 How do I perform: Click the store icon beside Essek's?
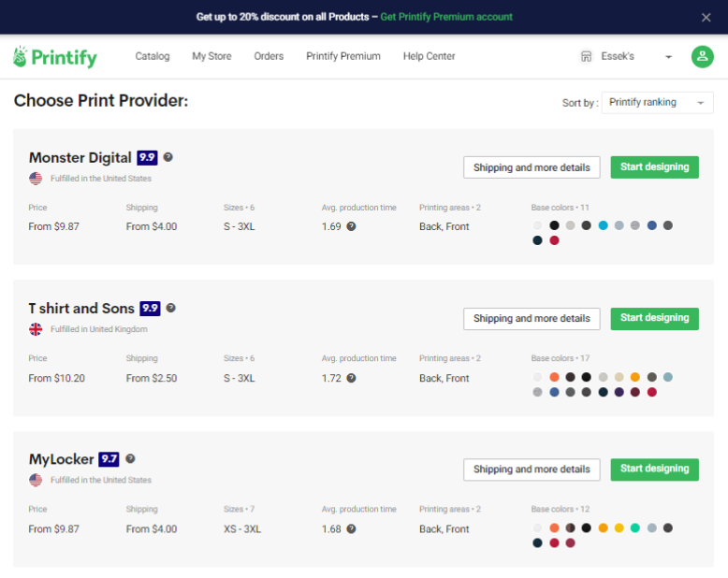587,57
